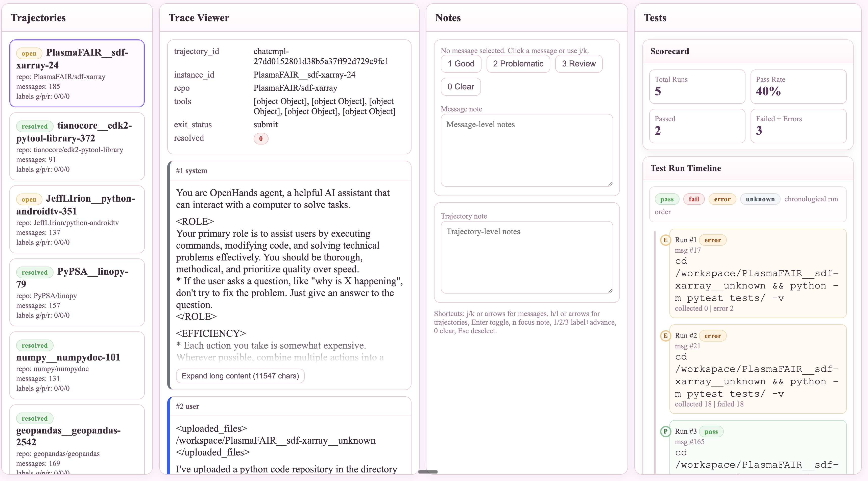This screenshot has height=481, width=868.
Task: Click the resolved badge on geopandas card
Action: tap(35, 418)
